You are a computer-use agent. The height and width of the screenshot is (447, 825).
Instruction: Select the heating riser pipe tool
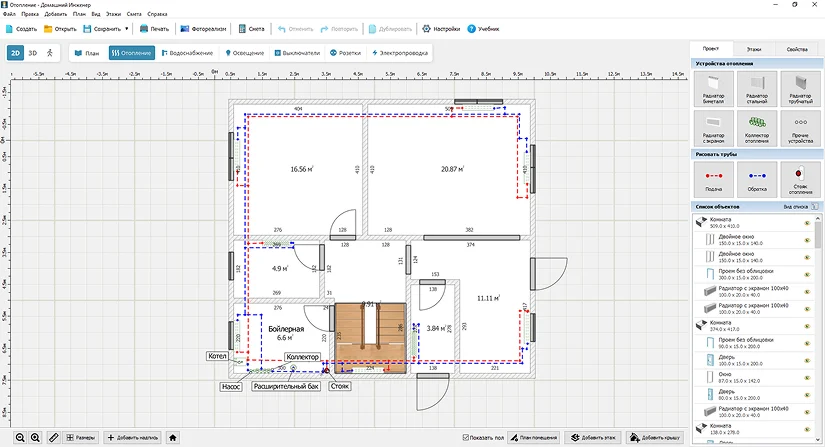point(800,178)
